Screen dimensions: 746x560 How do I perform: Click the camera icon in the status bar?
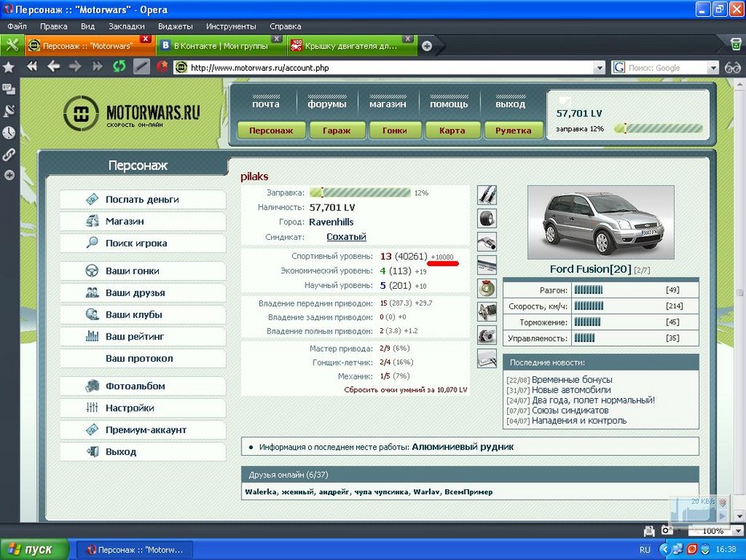667,530
